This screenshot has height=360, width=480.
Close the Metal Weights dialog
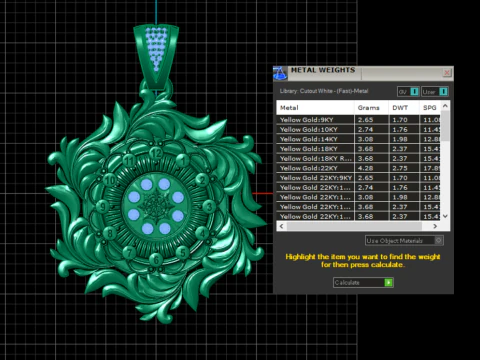point(447,72)
